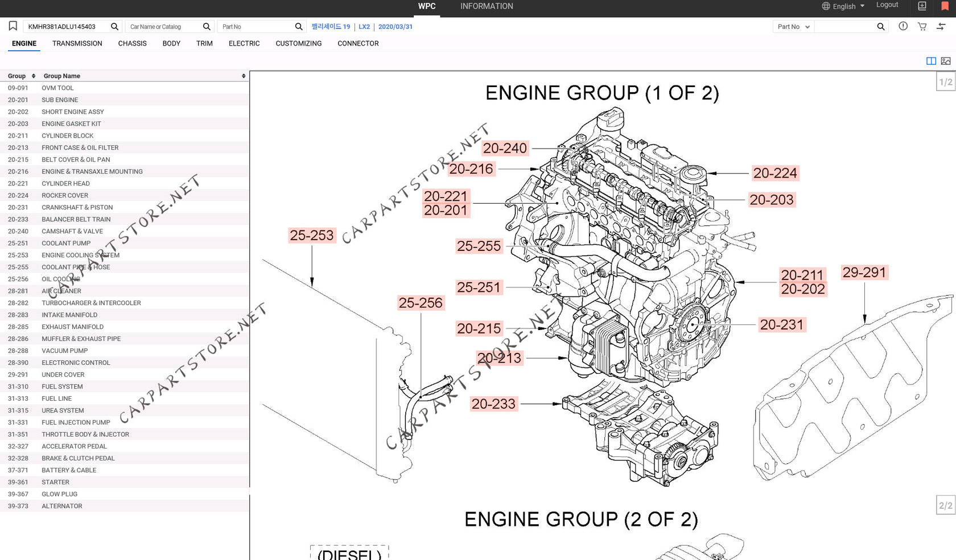Screen dimensions: 956x560
Task: Toggle Group column sorting in the parts list
Action: pyautogui.click(x=33, y=76)
